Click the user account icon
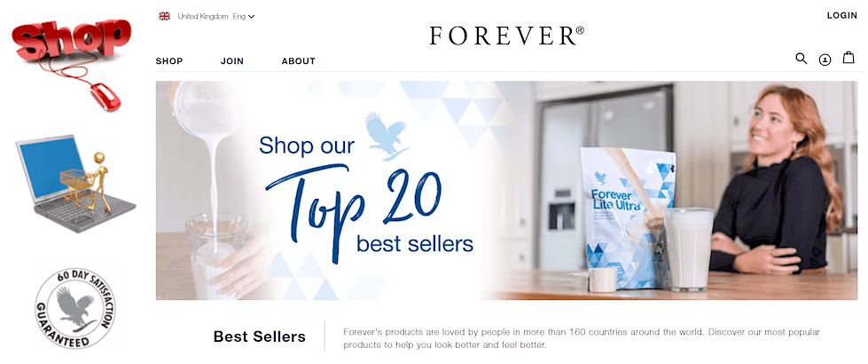Image resolution: width=868 pixels, height=364 pixels. point(825,59)
